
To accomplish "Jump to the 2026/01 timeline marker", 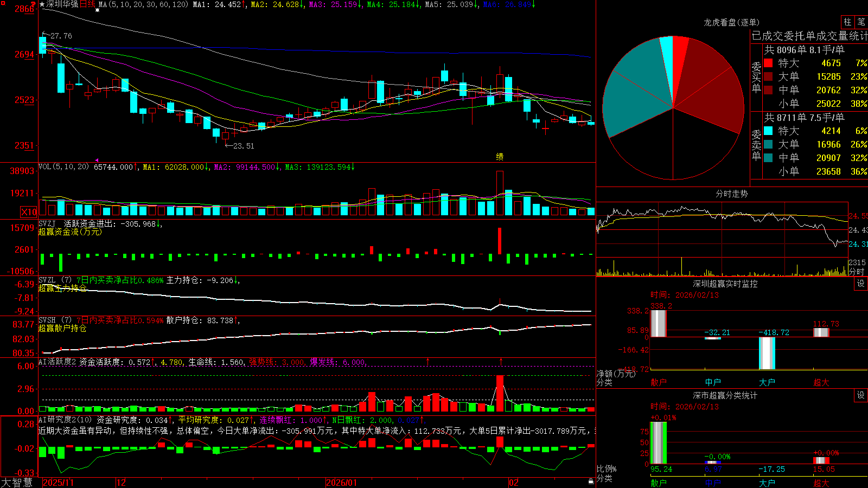I will point(342,483).
